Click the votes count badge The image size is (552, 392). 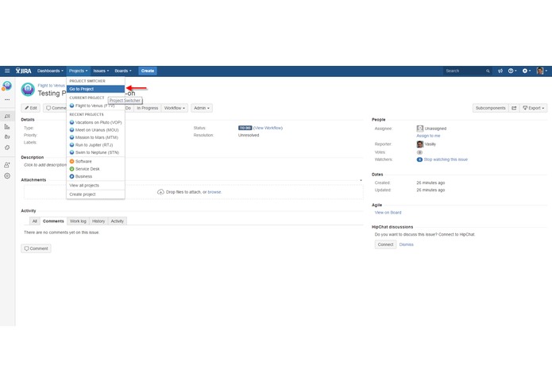tap(419, 152)
